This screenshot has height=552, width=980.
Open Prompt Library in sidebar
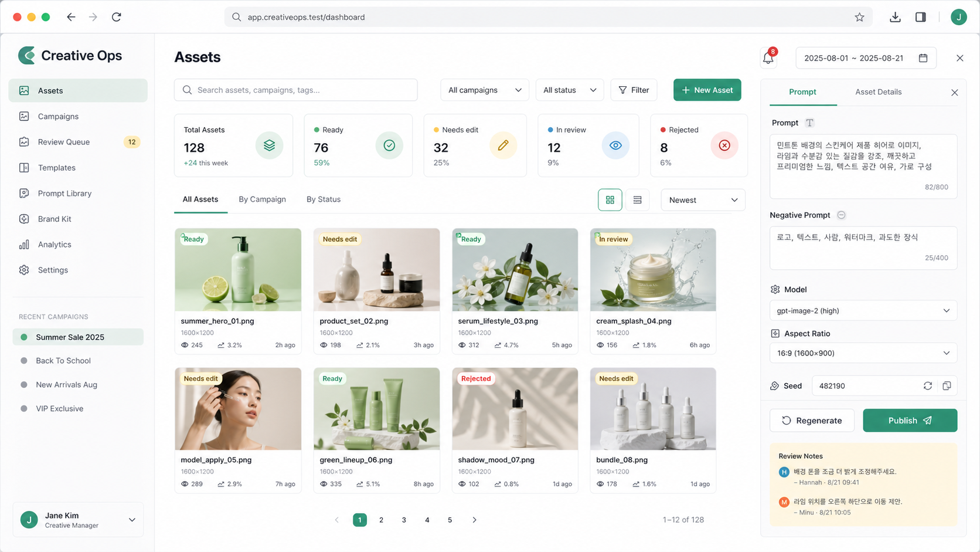pos(64,194)
